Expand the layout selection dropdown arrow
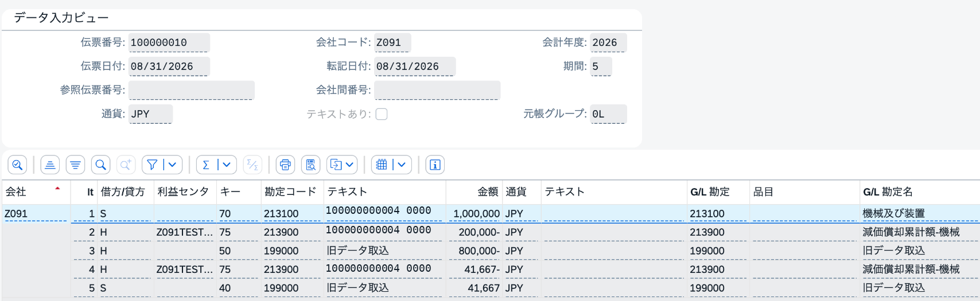The width and height of the screenshot is (980, 301). click(x=402, y=165)
